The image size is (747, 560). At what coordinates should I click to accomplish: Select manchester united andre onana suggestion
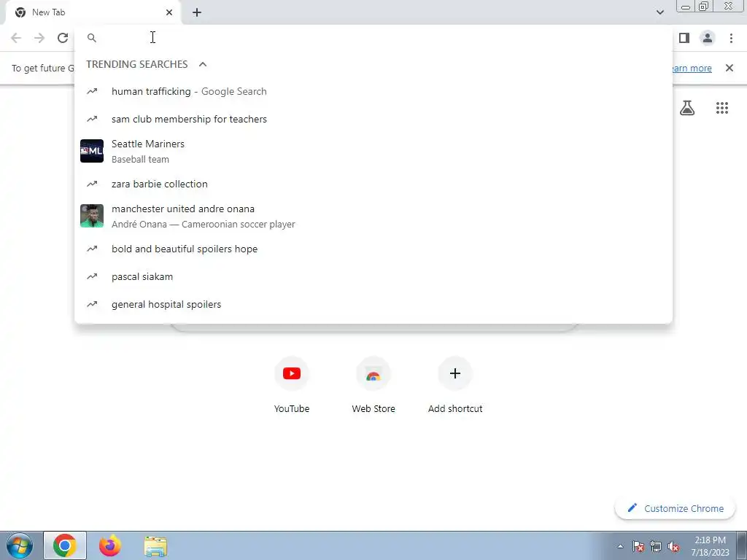(x=373, y=216)
